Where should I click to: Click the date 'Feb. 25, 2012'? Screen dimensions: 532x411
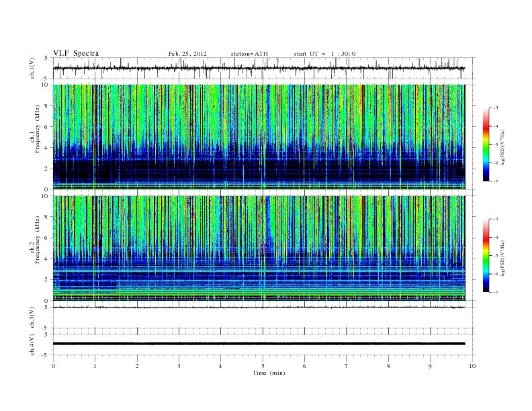pos(187,54)
